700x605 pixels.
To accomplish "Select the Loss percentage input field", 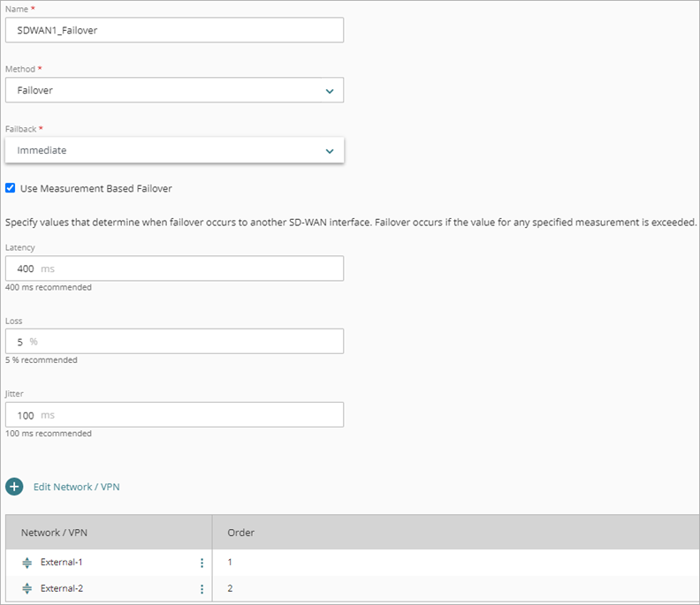I will tap(173, 341).
